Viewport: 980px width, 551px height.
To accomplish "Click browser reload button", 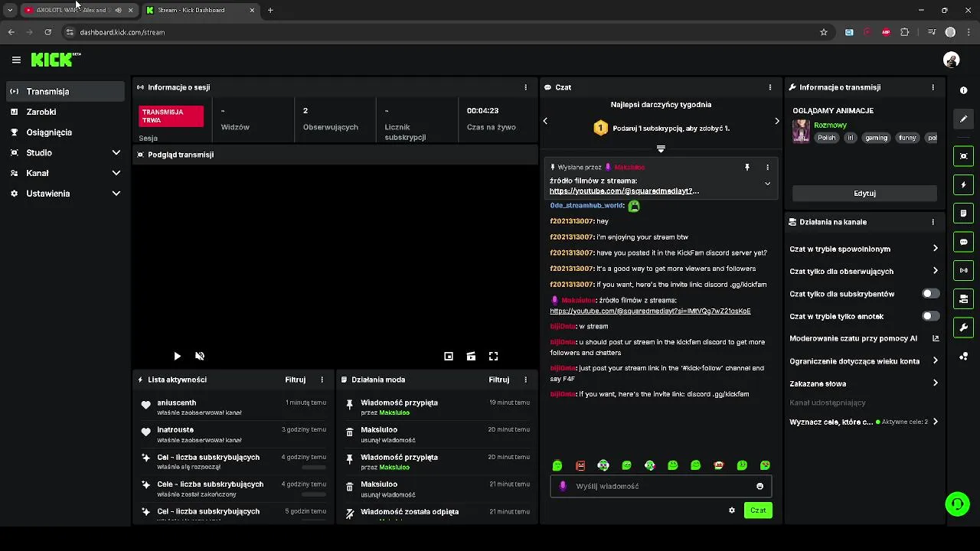I will (47, 32).
